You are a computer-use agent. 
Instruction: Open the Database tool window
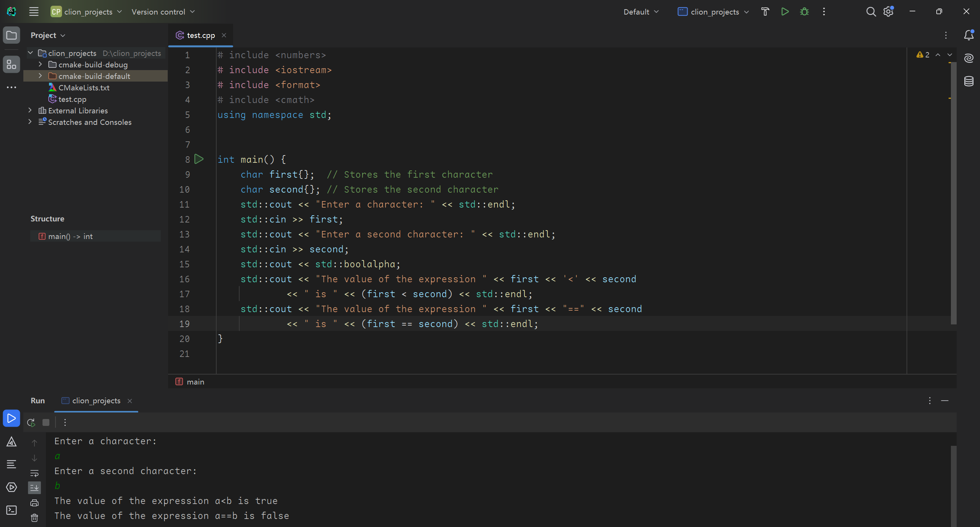click(x=969, y=81)
